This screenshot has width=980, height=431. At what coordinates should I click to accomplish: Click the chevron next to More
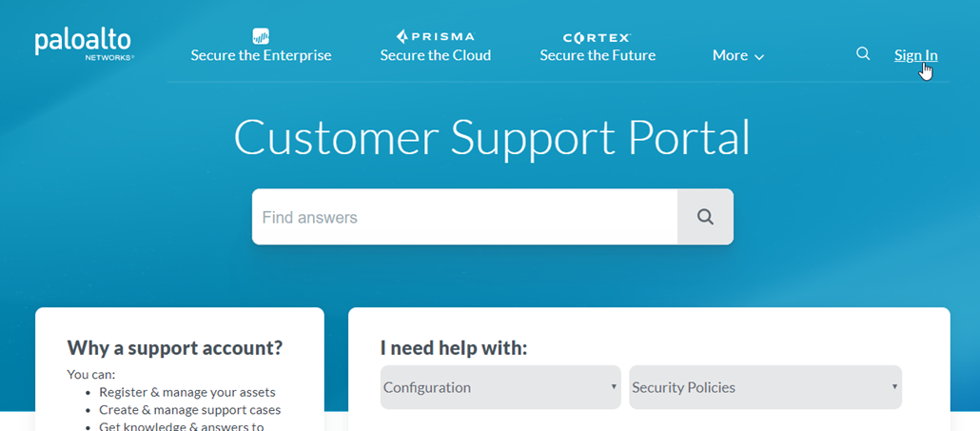759,57
